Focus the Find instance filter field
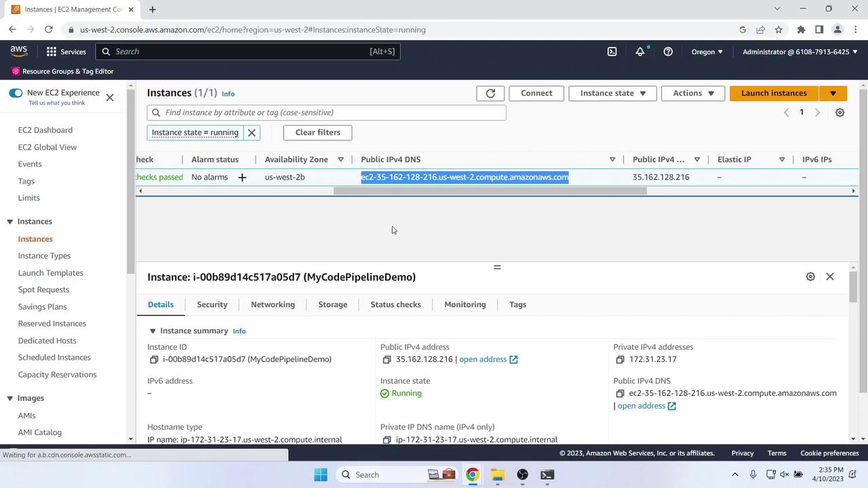The image size is (868, 488). pyautogui.click(x=327, y=113)
